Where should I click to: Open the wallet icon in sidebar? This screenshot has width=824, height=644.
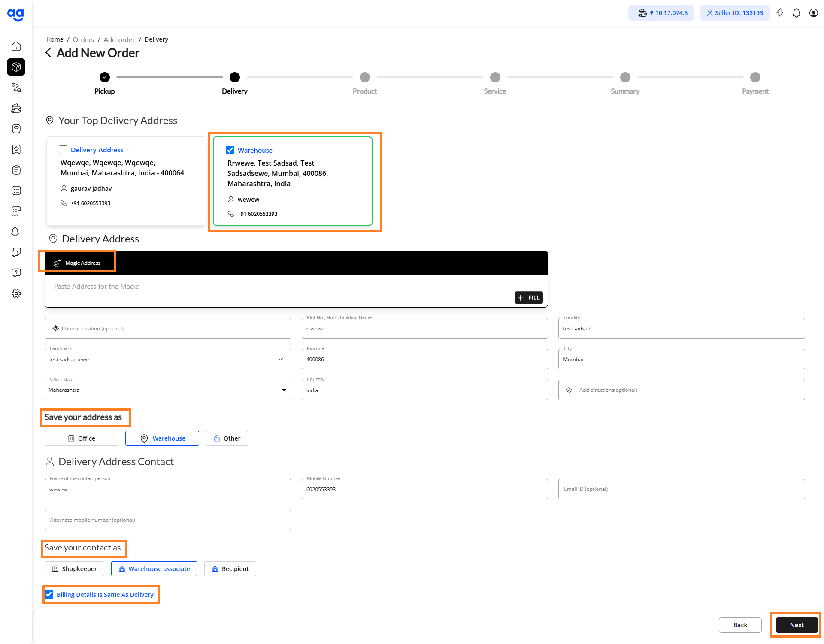click(16, 108)
